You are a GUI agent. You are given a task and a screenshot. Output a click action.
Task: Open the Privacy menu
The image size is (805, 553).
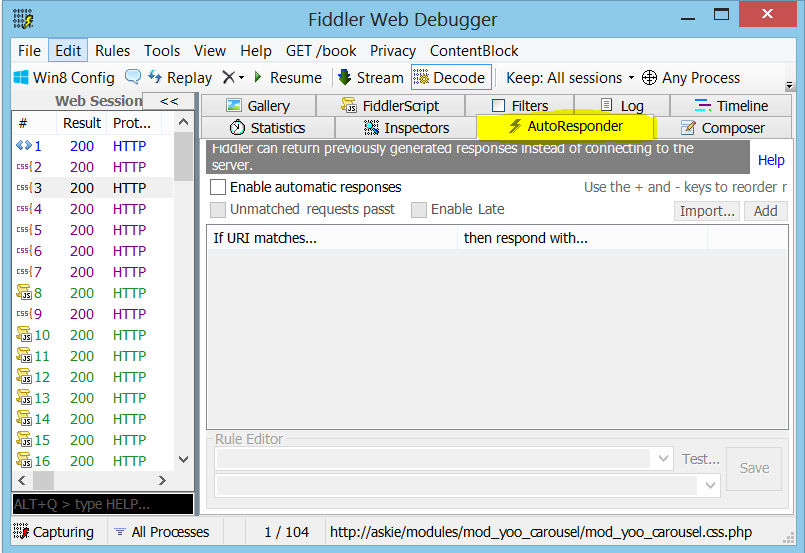pyautogui.click(x=393, y=51)
